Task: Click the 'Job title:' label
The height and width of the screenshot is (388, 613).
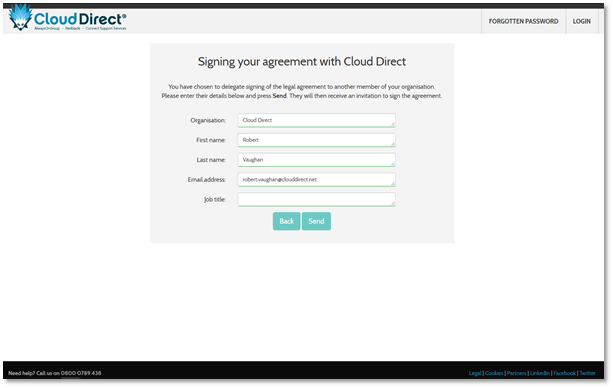Action: coord(215,199)
